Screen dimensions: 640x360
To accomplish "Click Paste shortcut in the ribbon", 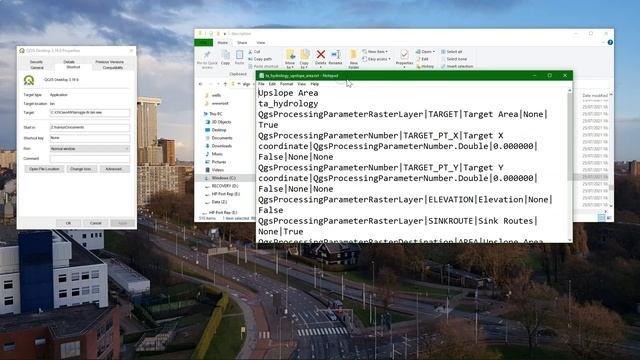I will 263,66.
